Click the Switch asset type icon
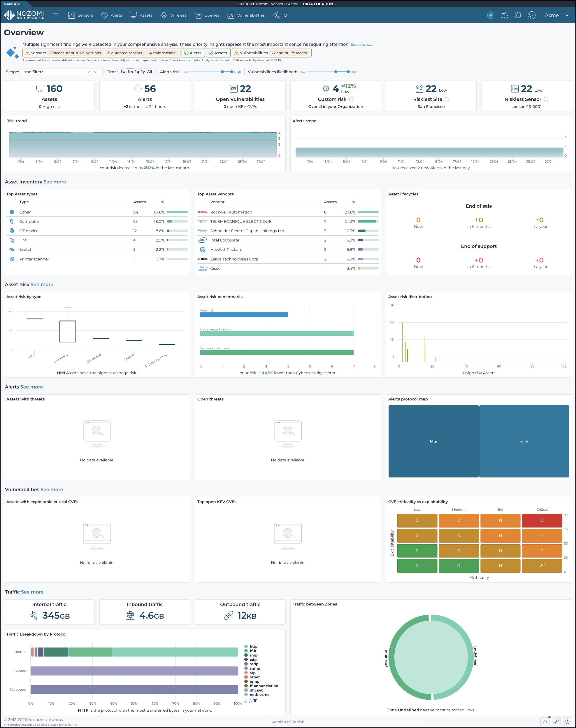The height and width of the screenshot is (728, 576). (x=12, y=250)
